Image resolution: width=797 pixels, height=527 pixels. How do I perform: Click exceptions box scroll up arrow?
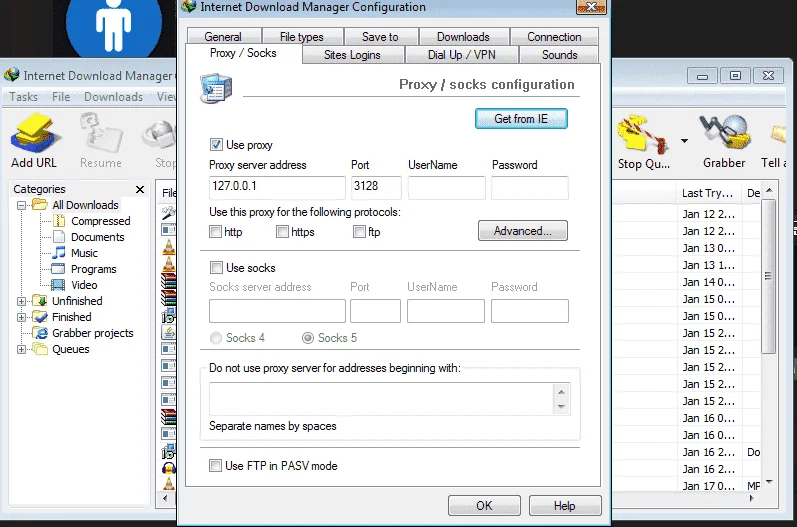(561, 392)
